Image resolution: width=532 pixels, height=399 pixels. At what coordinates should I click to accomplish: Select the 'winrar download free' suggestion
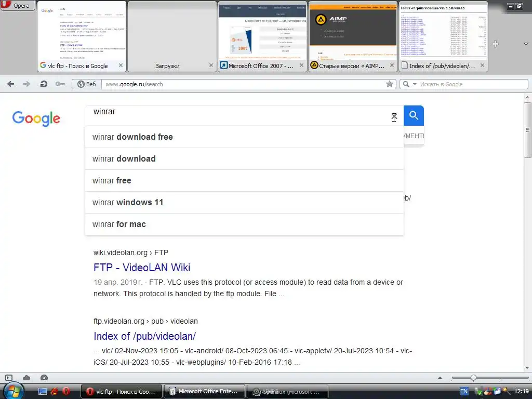[x=244, y=137]
